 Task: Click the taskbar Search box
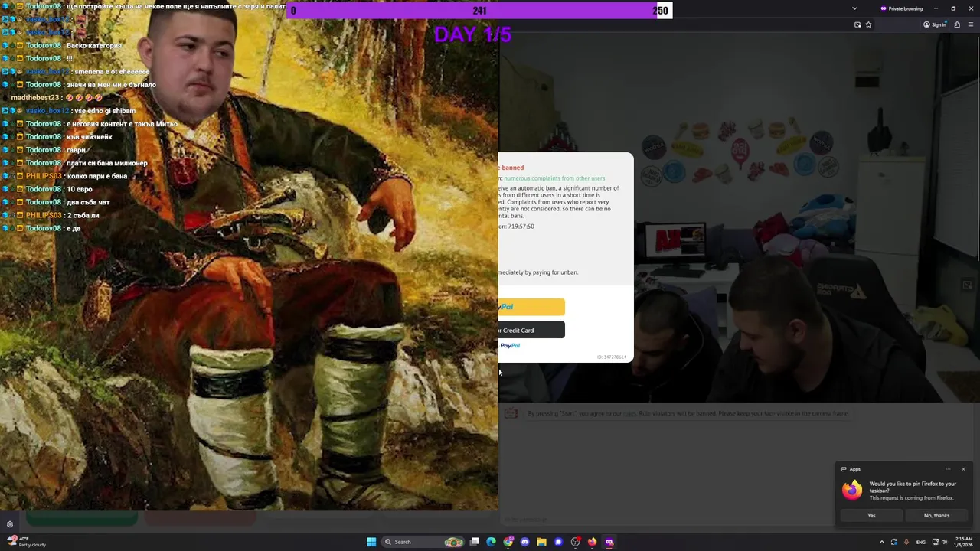[423, 542]
